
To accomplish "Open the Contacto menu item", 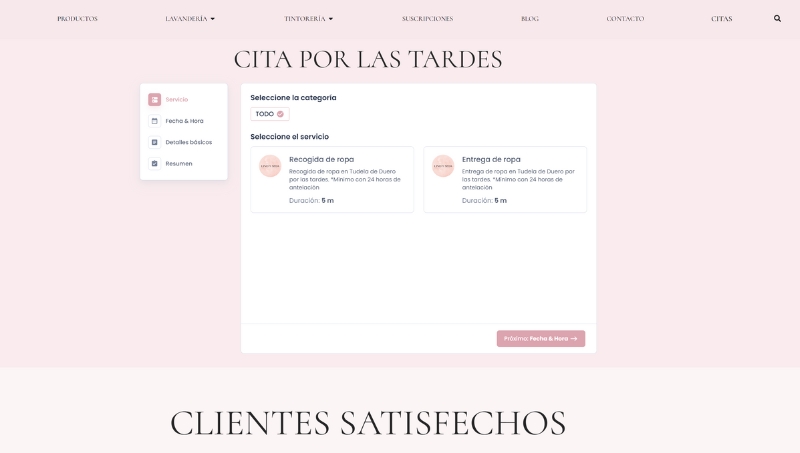I will tap(625, 18).
